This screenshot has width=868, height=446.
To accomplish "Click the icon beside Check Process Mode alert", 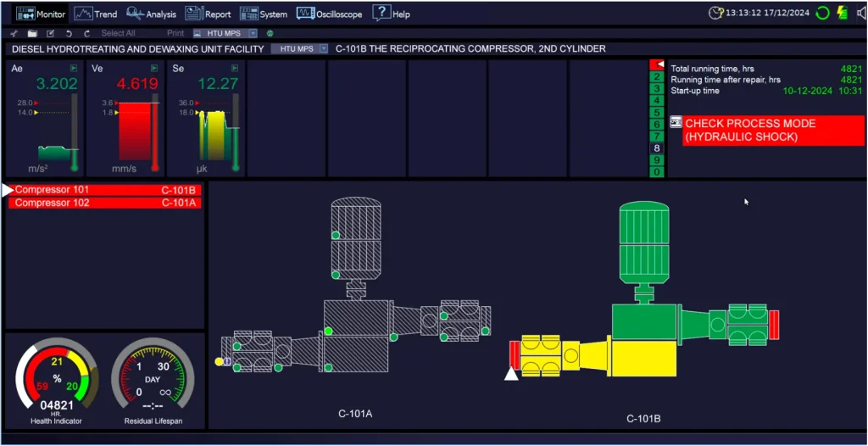I will point(676,122).
